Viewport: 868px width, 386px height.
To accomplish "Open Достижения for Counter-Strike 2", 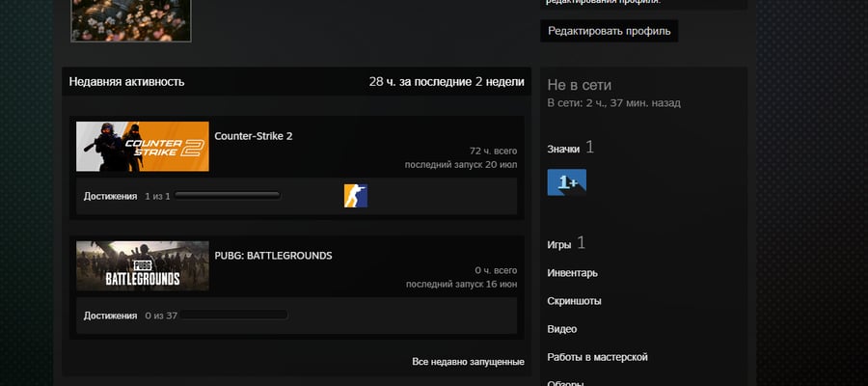I will pyautogui.click(x=110, y=196).
